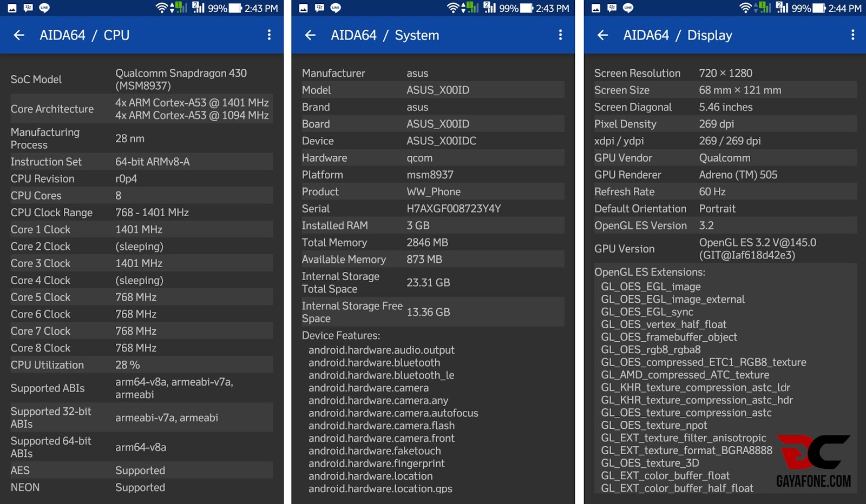Select the 'r0p4' CPU revision value
The height and width of the screenshot is (504, 866).
pos(126,178)
